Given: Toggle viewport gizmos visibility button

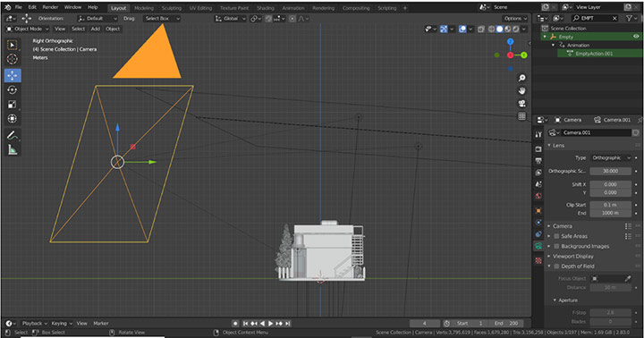Looking at the screenshot, I should 443,30.
